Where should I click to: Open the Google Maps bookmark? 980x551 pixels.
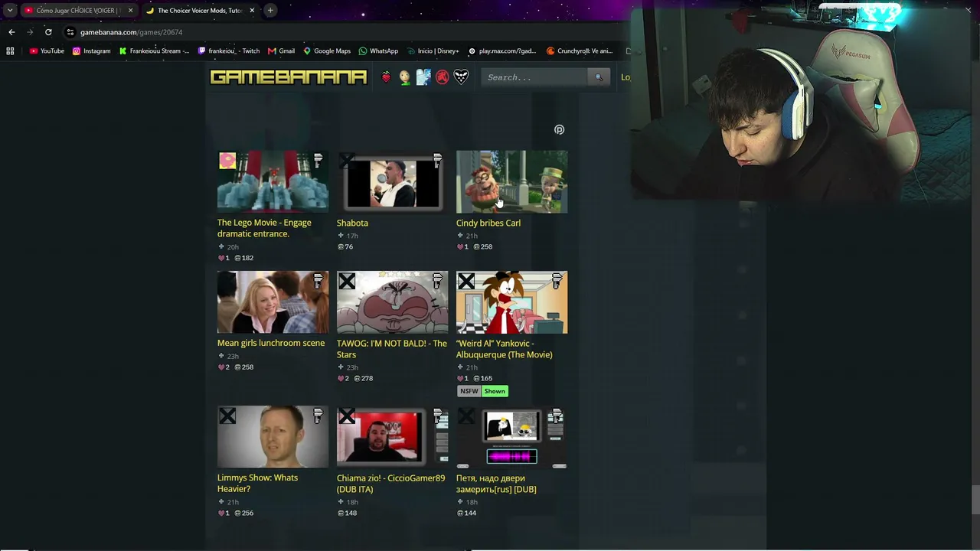point(327,51)
